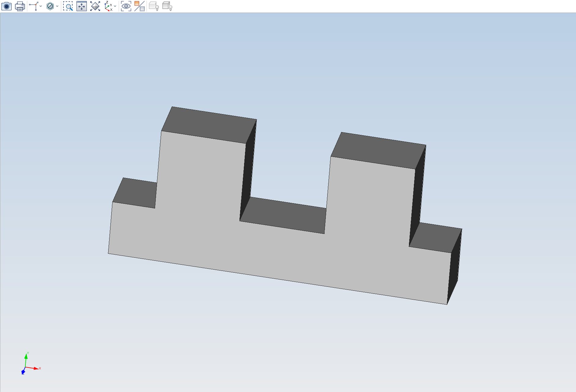Toggle the second cube with light bulb icon
Viewport: 576px width, 392px height.
tap(167, 6)
